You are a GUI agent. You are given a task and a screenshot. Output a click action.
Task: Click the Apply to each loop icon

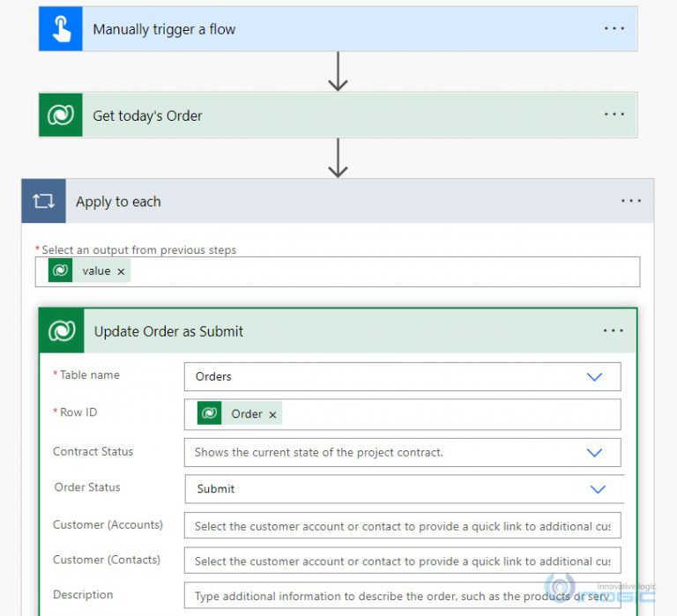(x=43, y=202)
